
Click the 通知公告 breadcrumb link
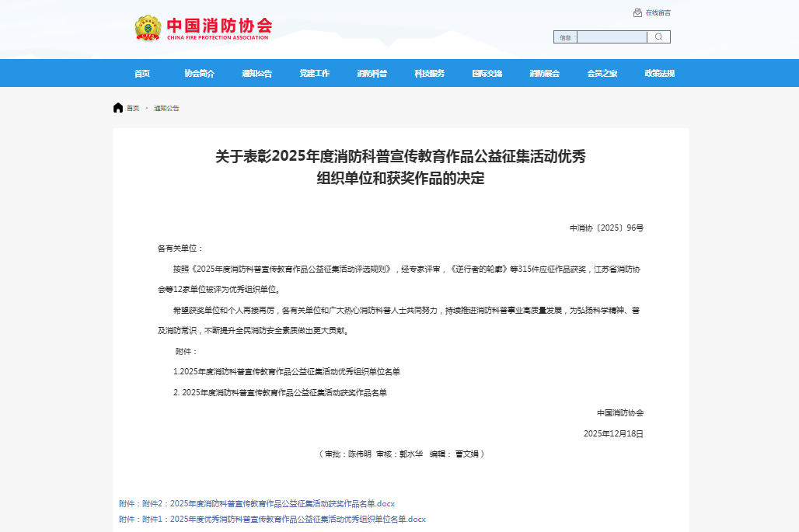point(166,109)
